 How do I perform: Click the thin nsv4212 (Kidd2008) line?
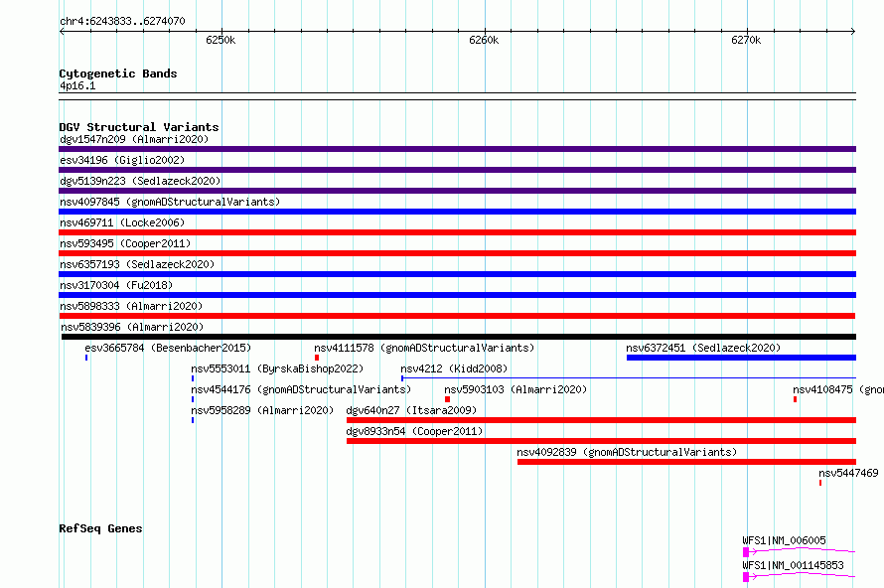(629, 377)
